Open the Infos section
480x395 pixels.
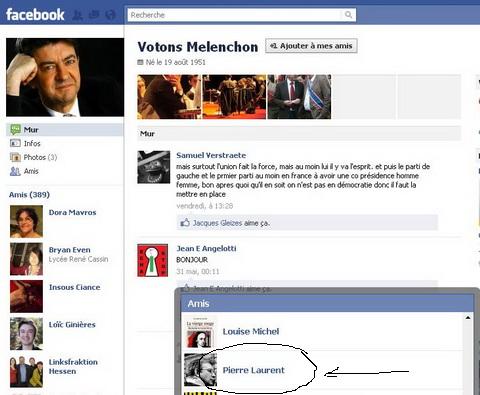[x=32, y=143]
